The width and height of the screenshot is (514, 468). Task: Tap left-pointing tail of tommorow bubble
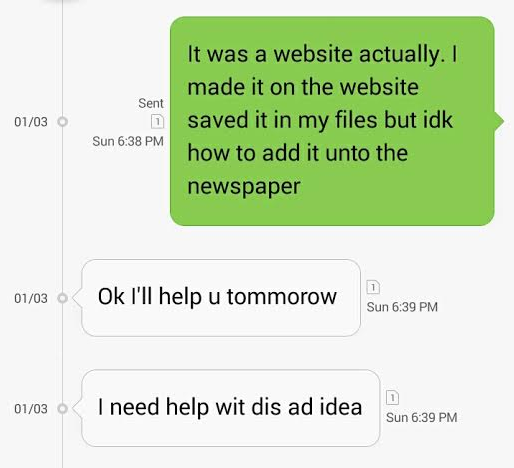tap(77, 298)
